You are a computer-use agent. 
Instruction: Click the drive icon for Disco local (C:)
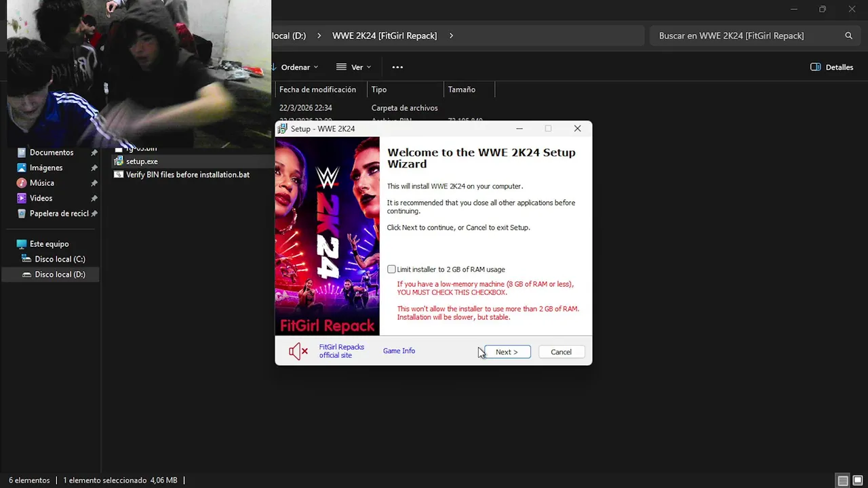pyautogui.click(x=27, y=260)
